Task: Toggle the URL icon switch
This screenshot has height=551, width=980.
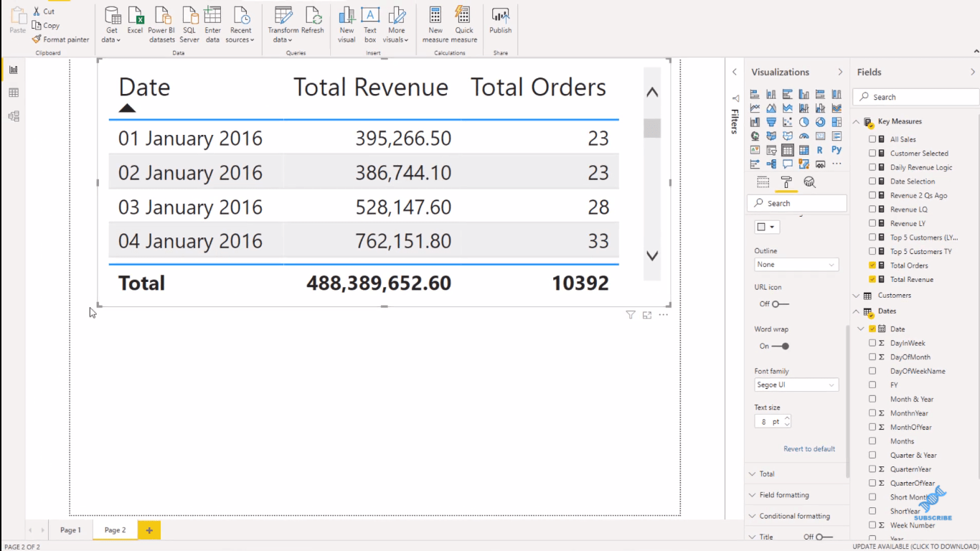Action: 781,304
